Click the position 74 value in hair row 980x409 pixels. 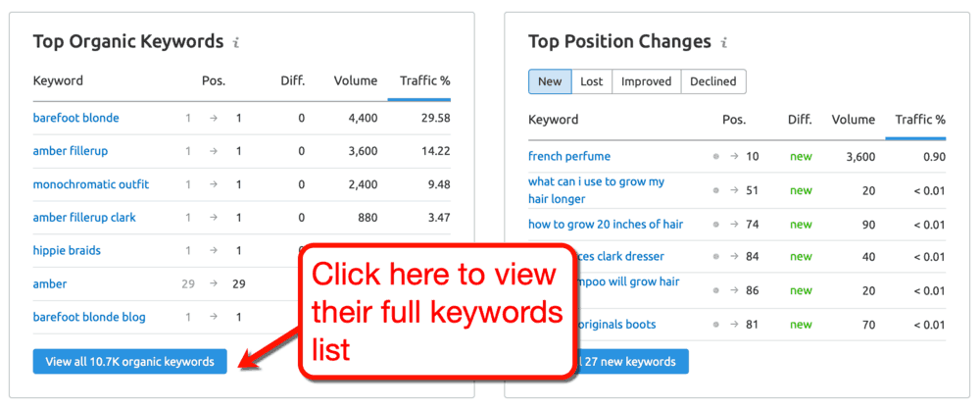pos(753,224)
